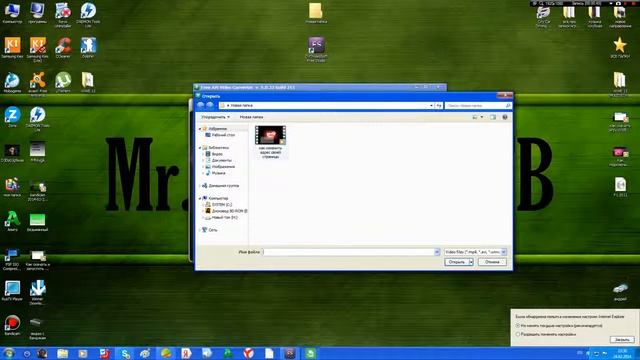640x360 pixels.
Task: Click Новая папка in the dialog toolbar
Action: (x=251, y=117)
